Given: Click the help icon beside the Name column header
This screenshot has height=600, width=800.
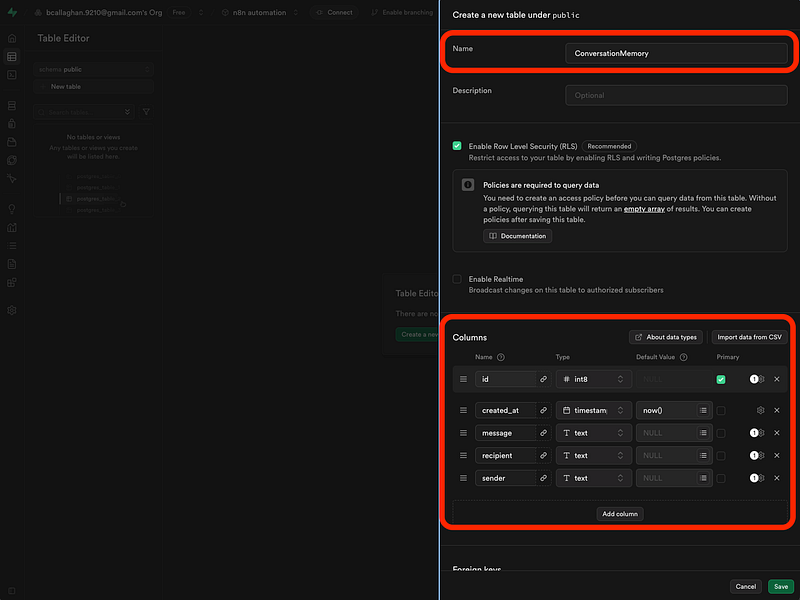Looking at the screenshot, I should tap(501, 357).
